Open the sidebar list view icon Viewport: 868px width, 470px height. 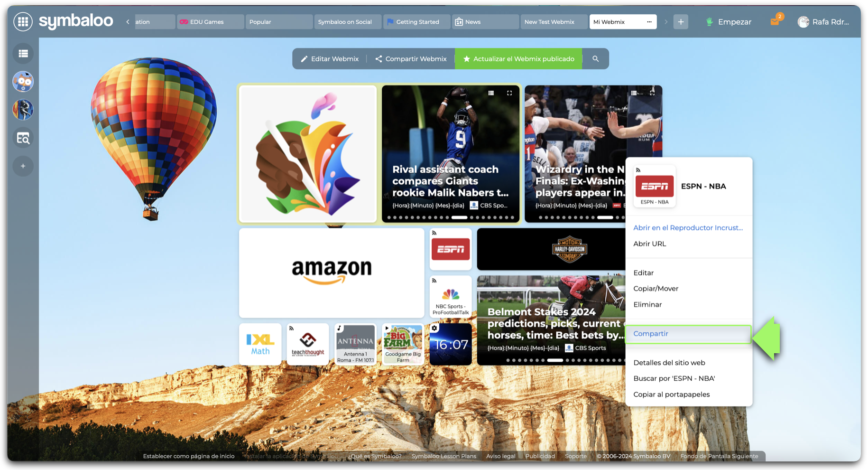pyautogui.click(x=23, y=54)
